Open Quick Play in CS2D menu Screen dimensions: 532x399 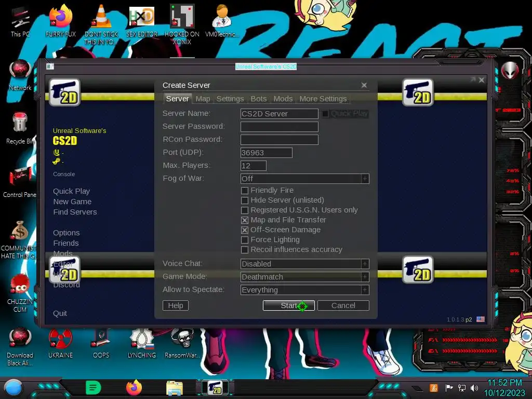pos(71,191)
